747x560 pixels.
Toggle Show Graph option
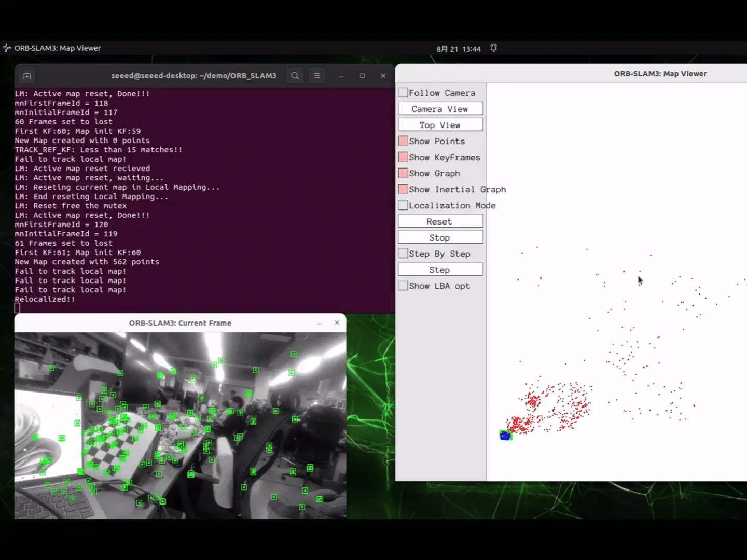coord(403,173)
